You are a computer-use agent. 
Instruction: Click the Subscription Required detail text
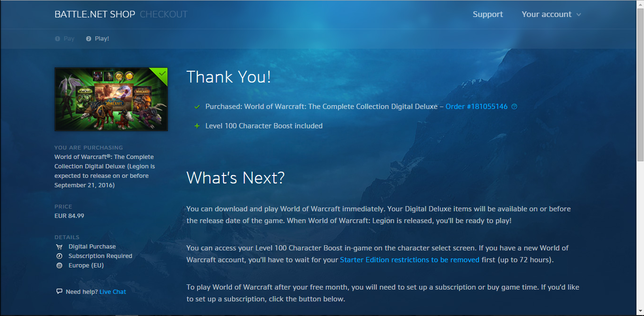pos(100,256)
